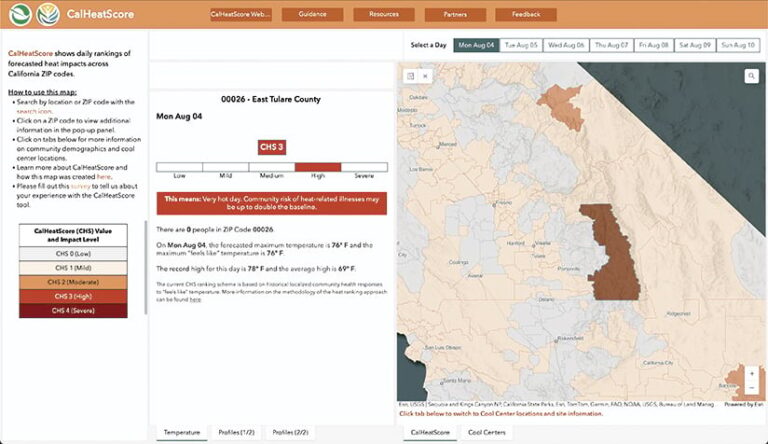Follow the 'here' link about map creation
Image resolution: width=768 pixels, height=444 pixels.
click(x=103, y=176)
